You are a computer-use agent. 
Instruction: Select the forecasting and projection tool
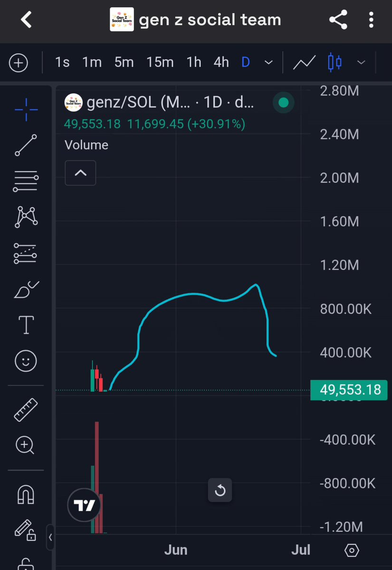coord(26,253)
